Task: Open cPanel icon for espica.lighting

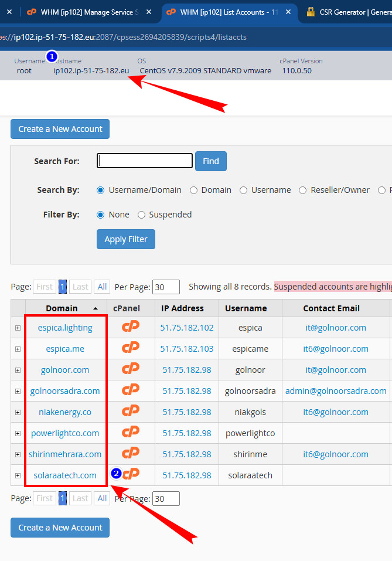Action: click(130, 327)
